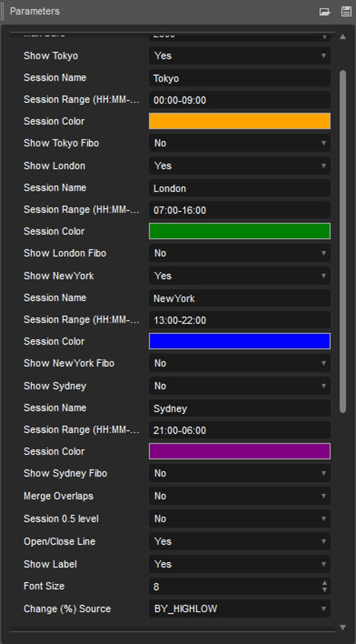Viewport: 356px width, 644px height.
Task: Pick the orange Tokyo session color
Action: [x=240, y=121]
